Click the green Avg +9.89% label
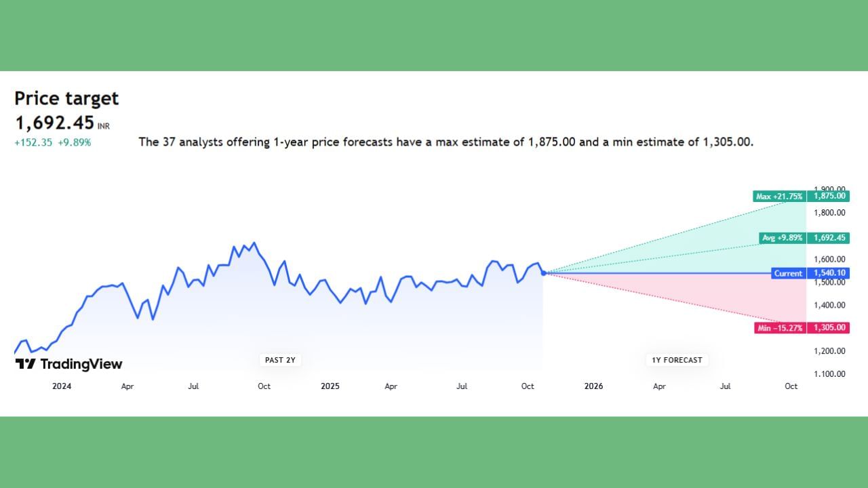The width and height of the screenshot is (868, 488). pos(782,238)
